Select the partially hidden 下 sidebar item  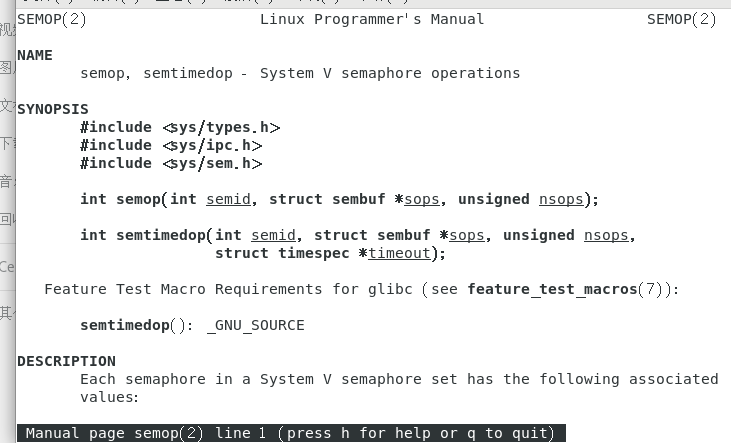click(x=7, y=143)
